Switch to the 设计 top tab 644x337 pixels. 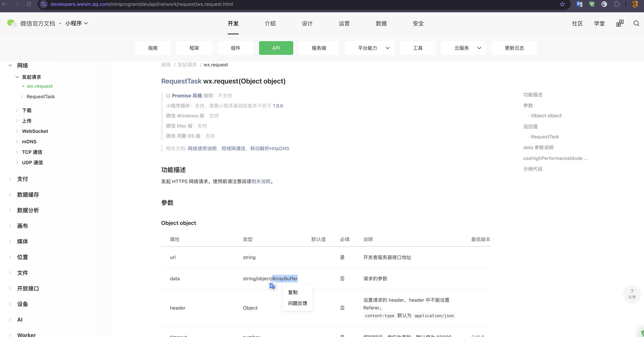coord(307,23)
